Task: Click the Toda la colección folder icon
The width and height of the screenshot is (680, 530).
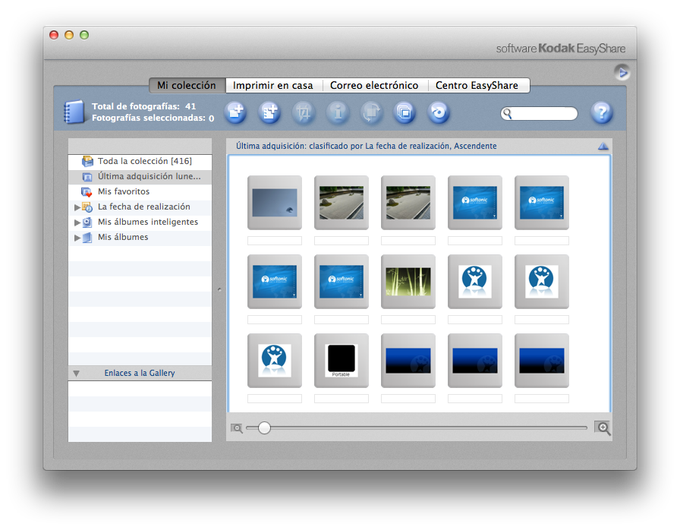Action: 88,161
